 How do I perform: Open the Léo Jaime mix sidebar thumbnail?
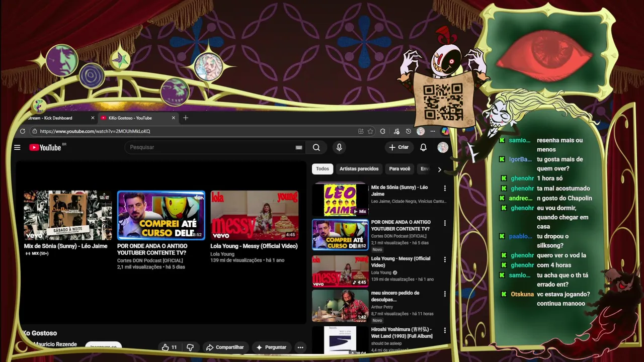(340, 200)
